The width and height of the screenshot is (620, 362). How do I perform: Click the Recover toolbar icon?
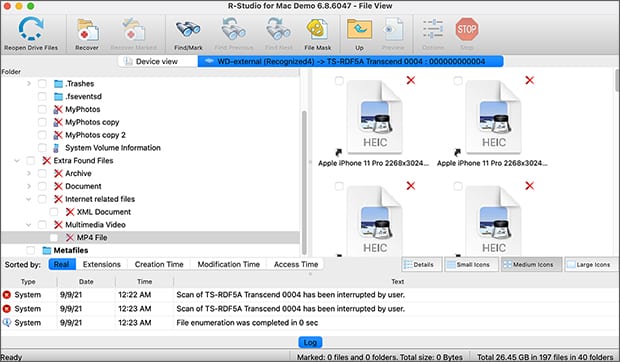pyautogui.click(x=87, y=30)
